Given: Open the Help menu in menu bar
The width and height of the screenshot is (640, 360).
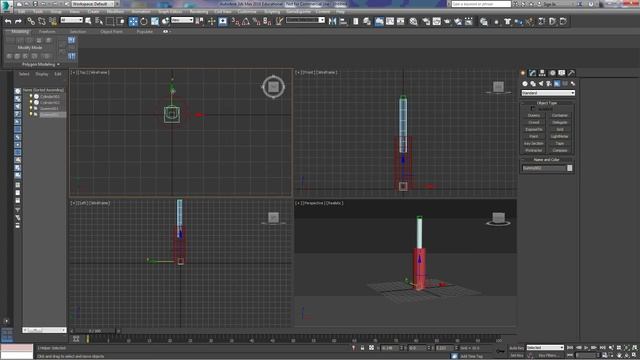Looking at the screenshot, I should (x=340, y=12).
